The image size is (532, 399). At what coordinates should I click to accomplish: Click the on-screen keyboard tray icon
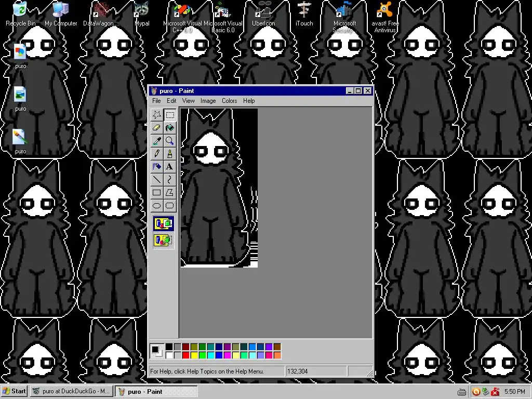[x=462, y=392]
